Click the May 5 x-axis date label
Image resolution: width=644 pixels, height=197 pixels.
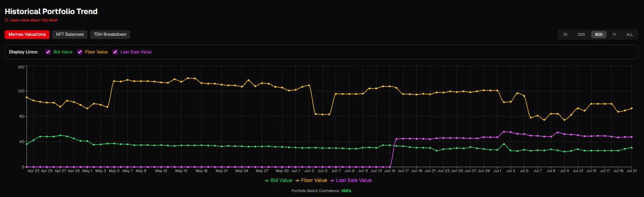coord(113,170)
